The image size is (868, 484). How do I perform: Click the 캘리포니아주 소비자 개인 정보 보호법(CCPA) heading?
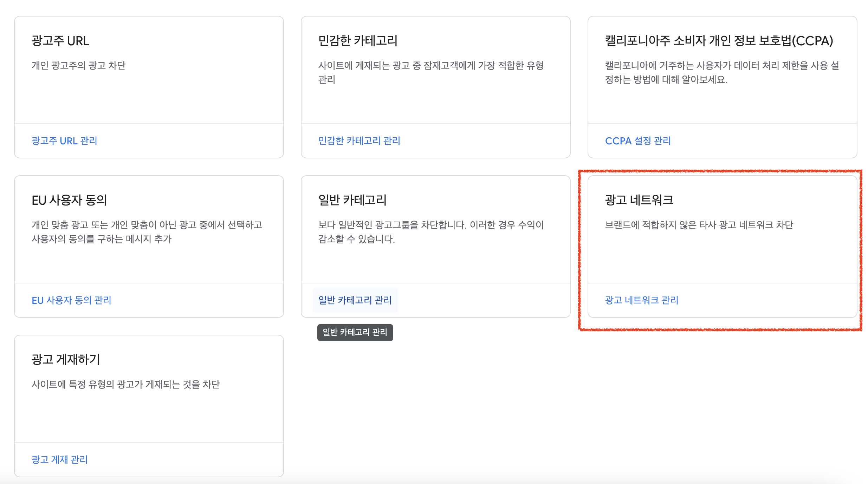[719, 41]
